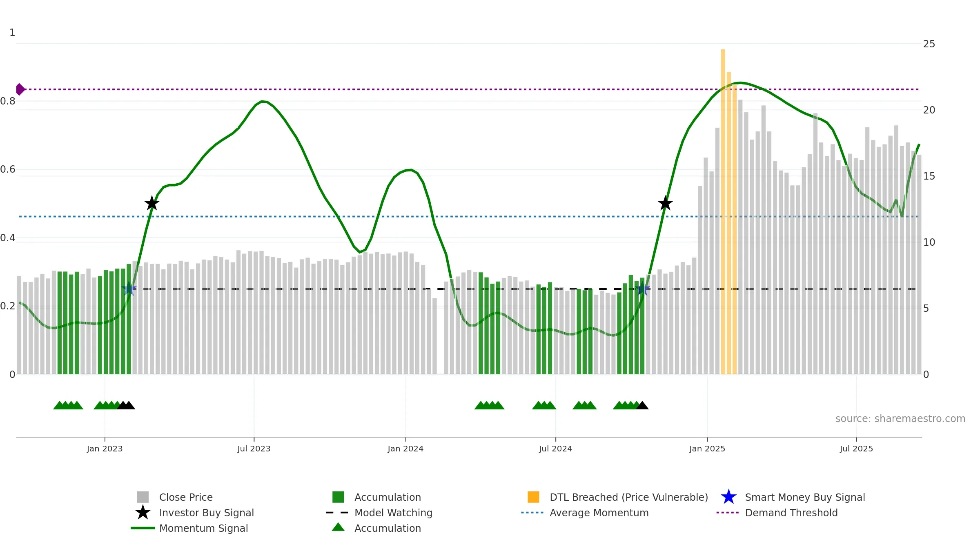Click the black star marker in late 2024
The height and width of the screenshot is (551, 980).
pos(665,203)
